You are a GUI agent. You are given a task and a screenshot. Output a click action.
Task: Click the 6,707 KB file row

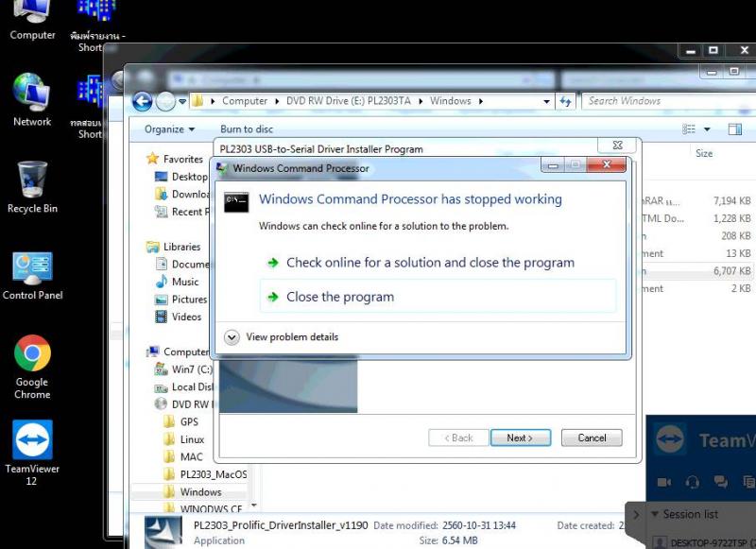[x=697, y=271]
